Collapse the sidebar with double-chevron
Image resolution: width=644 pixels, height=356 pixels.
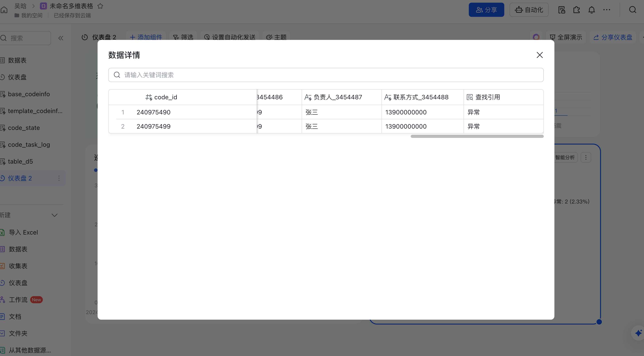coord(61,38)
